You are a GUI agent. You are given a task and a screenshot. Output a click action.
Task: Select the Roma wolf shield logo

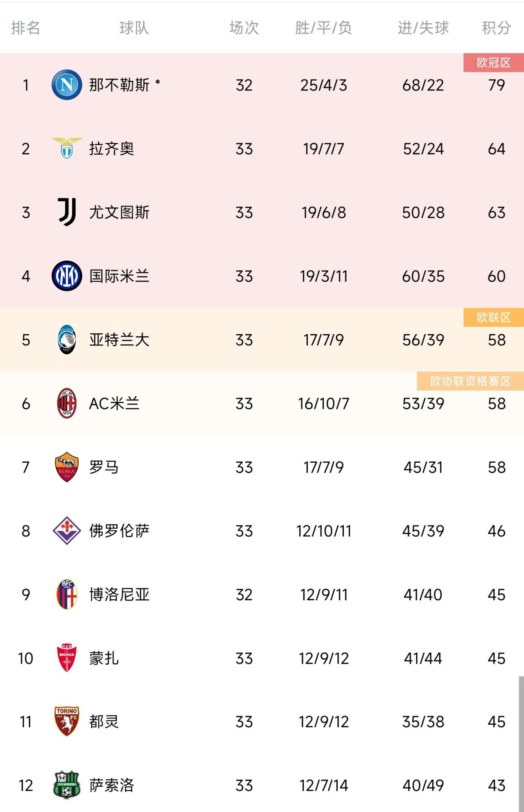click(x=67, y=467)
